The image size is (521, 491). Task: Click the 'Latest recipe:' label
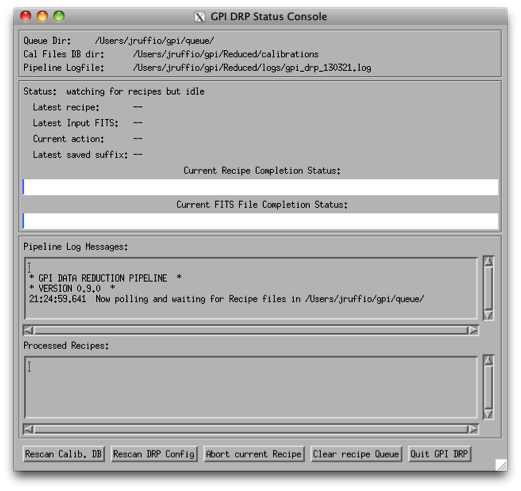66,107
